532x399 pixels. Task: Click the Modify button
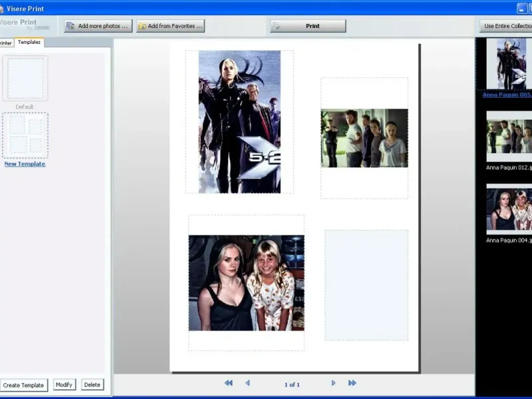coord(64,385)
